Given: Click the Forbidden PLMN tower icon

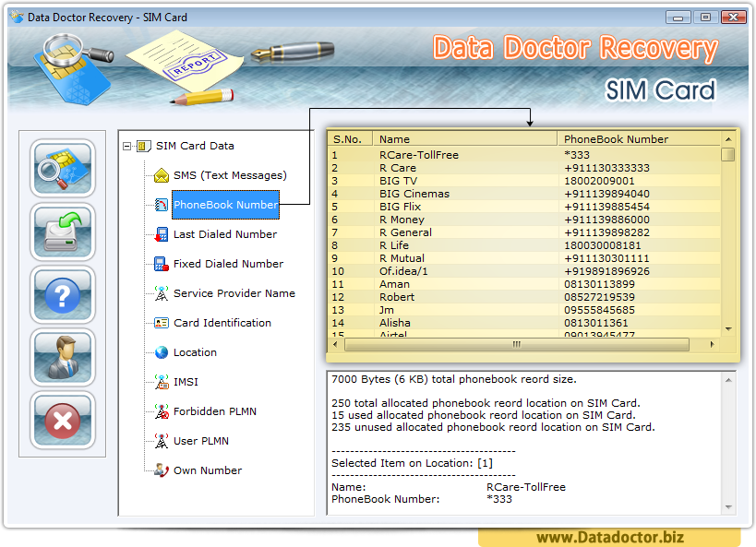Looking at the screenshot, I should [161, 411].
